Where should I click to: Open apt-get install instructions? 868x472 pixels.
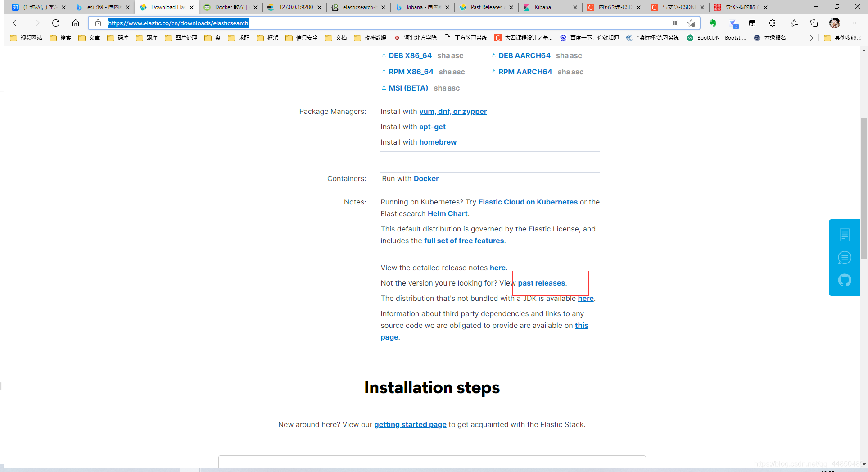[432, 127]
